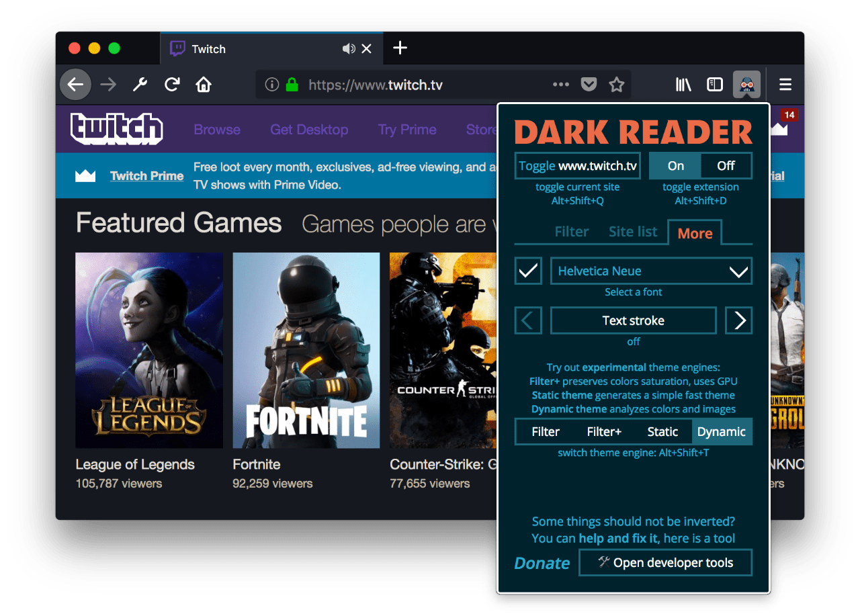The width and height of the screenshot is (860, 616).
Task: Click the Fortnite title text
Action: pyautogui.click(x=257, y=465)
